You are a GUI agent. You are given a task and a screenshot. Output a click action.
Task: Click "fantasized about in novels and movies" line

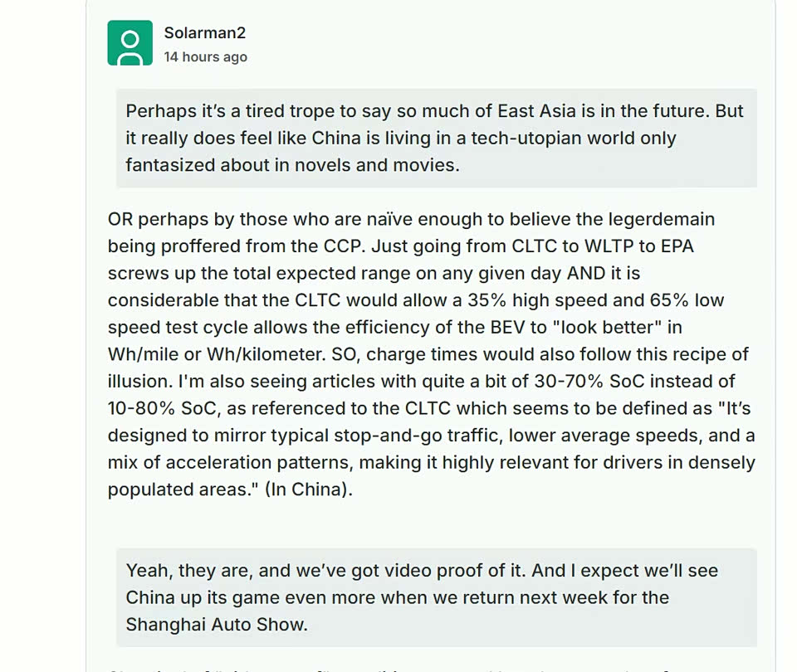293,165
